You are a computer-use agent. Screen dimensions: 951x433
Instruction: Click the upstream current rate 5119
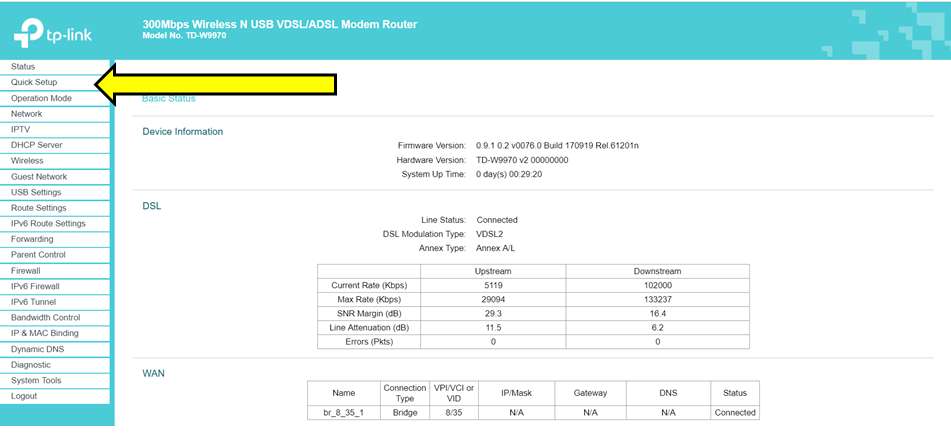point(493,285)
